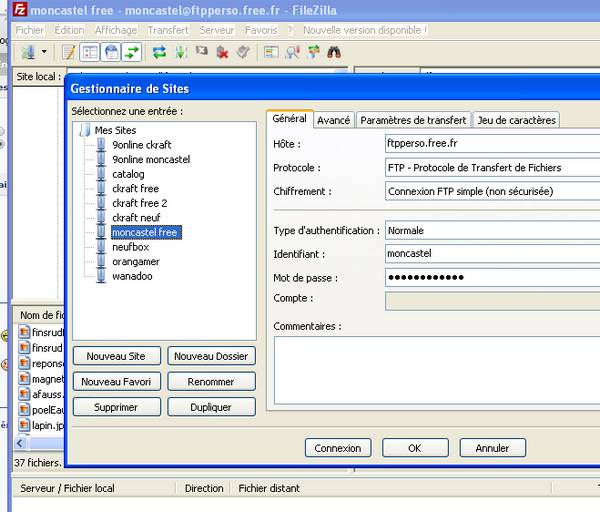600x512 pixels.
Task: Open the Fichier menu
Action: coord(29,30)
